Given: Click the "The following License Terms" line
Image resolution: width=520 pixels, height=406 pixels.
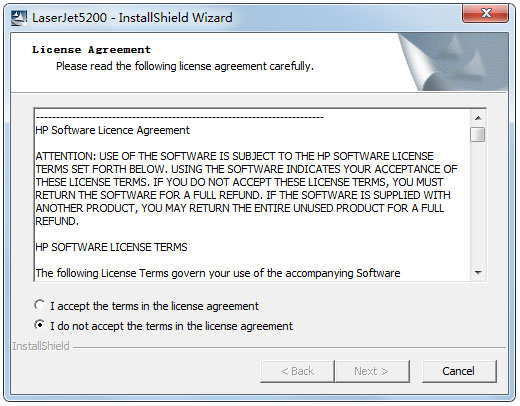Looking at the screenshot, I should coord(218,273).
